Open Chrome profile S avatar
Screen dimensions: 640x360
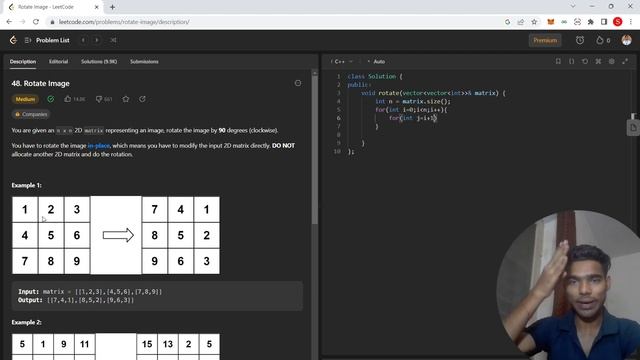tap(618, 22)
